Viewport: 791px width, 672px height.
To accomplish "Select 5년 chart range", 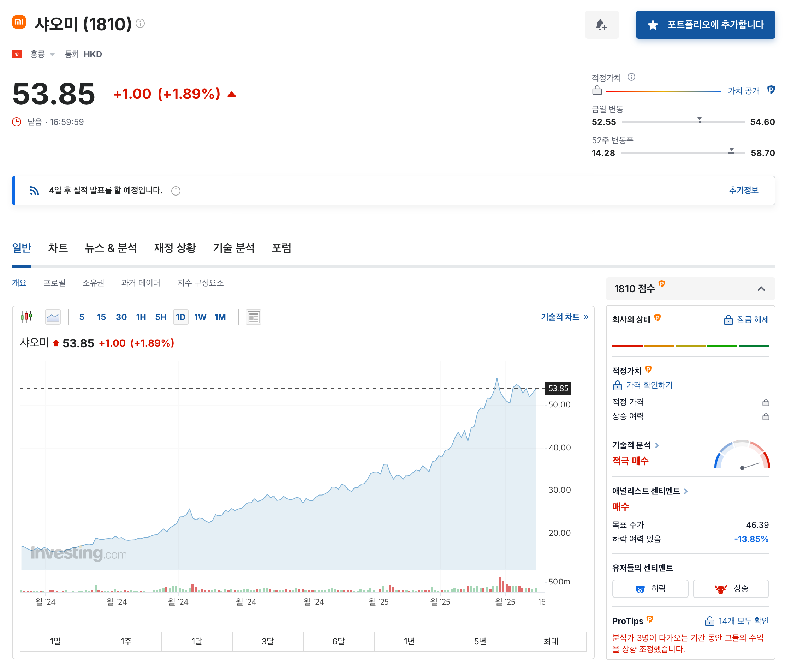I will 480,641.
